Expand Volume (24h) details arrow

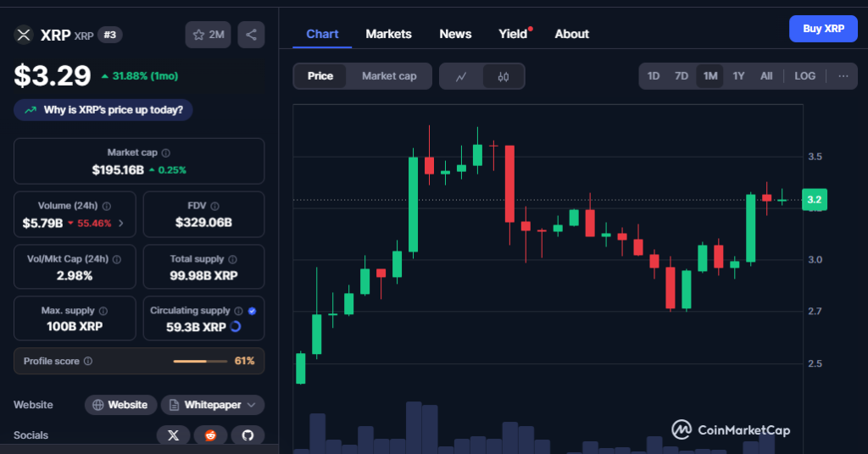pos(121,224)
